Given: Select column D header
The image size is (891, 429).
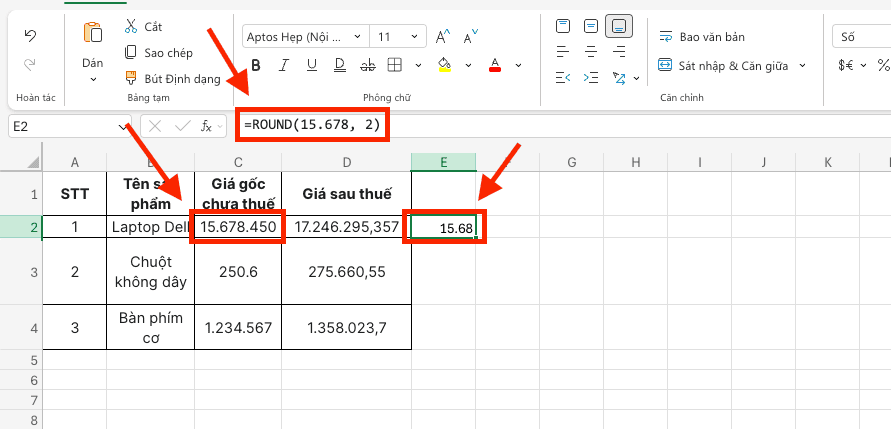Looking at the screenshot, I should [x=347, y=163].
